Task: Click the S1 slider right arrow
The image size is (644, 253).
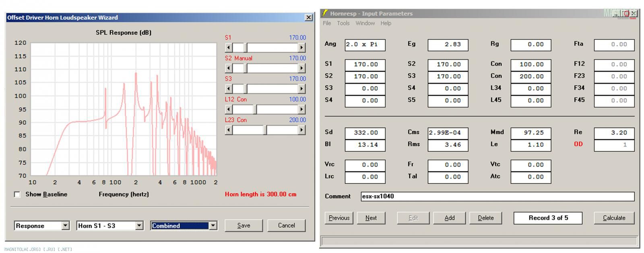Action: 301,47
